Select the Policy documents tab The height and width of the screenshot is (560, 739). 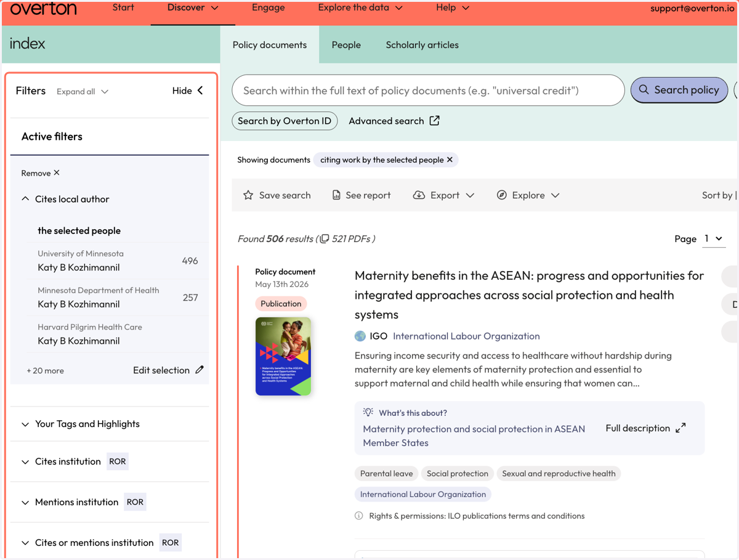270,45
